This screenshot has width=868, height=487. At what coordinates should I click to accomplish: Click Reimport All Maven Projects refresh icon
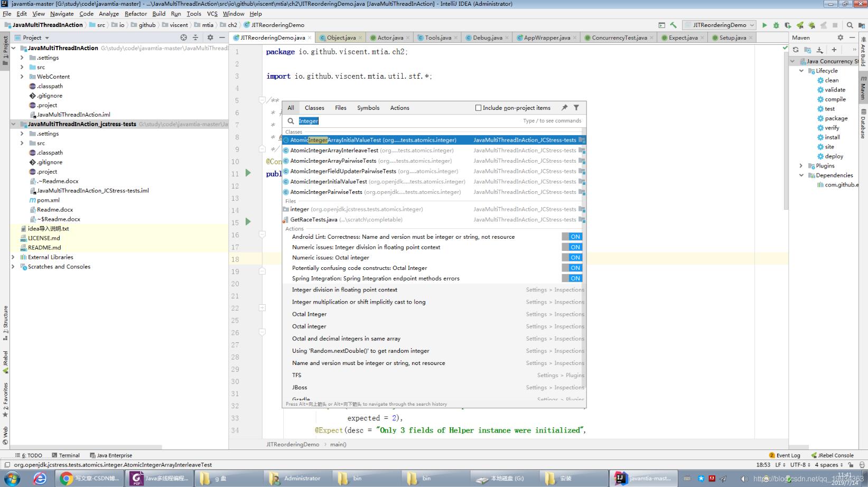click(x=796, y=50)
